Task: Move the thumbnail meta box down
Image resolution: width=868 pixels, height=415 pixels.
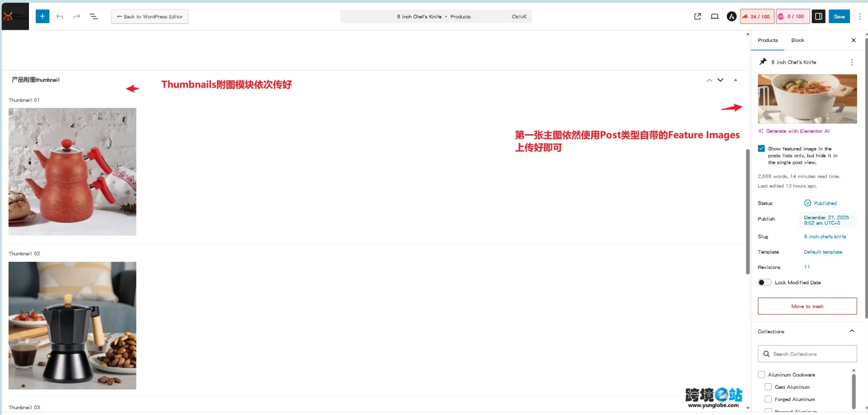Action: [x=720, y=80]
